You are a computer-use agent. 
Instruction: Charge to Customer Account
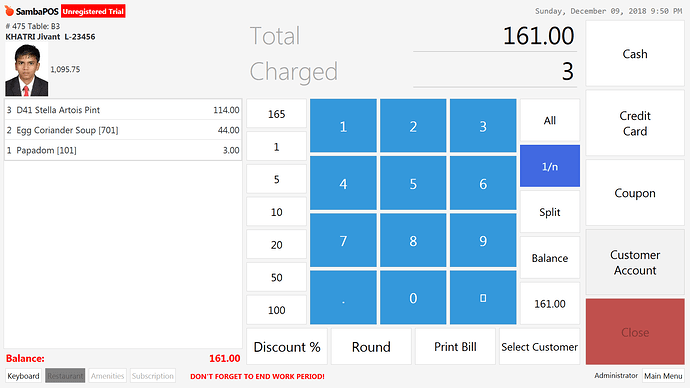(x=635, y=262)
